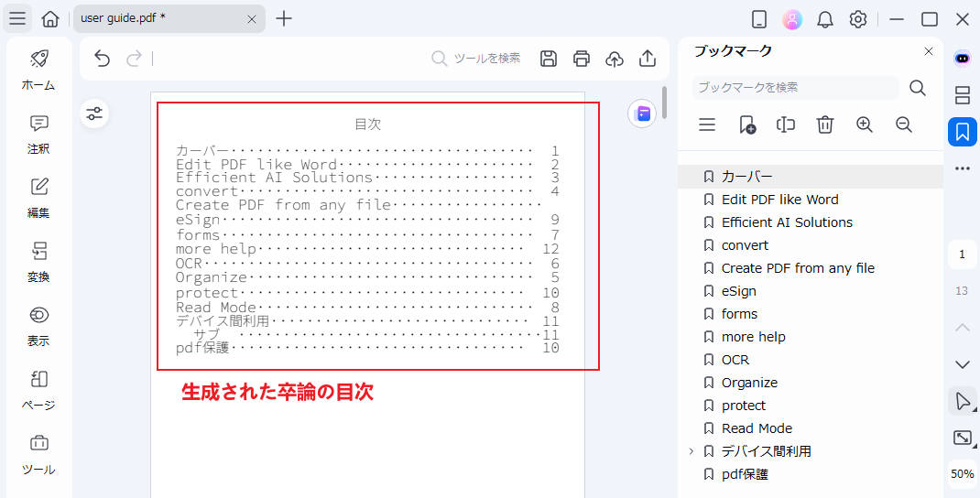Viewport: 980px width, 498px height.
Task: Open the 編集 edit tool
Action: click(x=38, y=198)
